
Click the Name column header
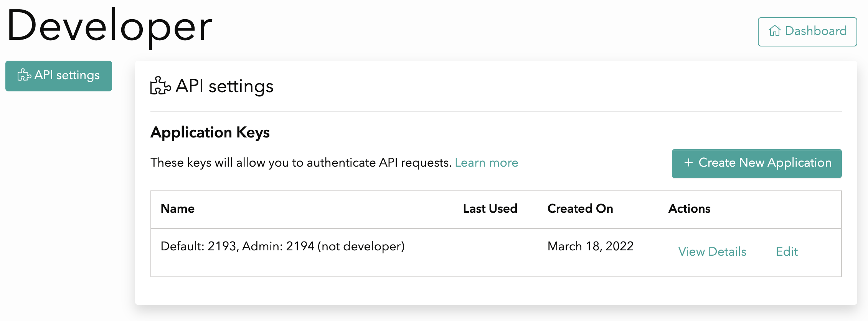[x=178, y=208]
